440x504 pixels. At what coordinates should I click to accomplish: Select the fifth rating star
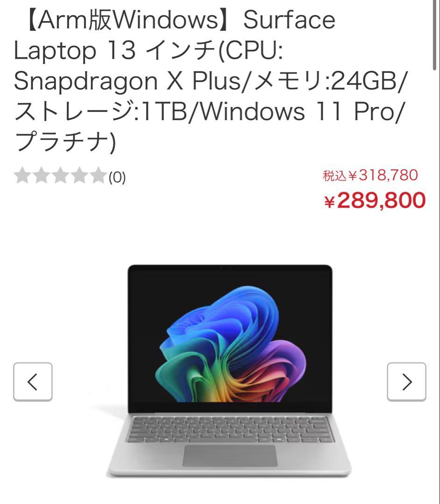point(98,175)
